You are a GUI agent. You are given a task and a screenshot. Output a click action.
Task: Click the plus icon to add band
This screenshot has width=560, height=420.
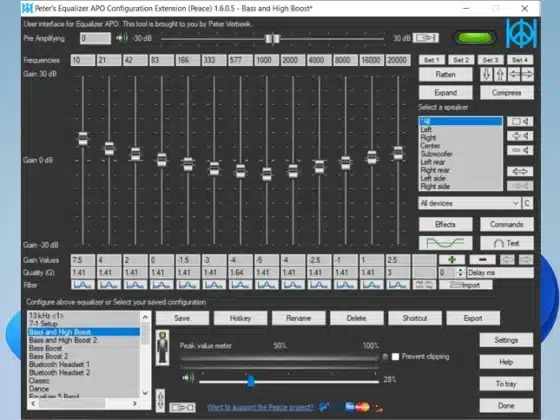point(452,260)
